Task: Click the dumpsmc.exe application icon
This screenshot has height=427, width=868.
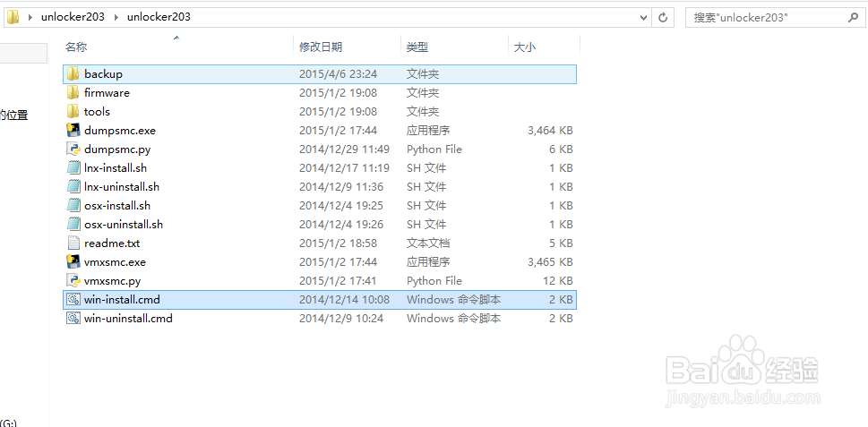Action: click(73, 130)
